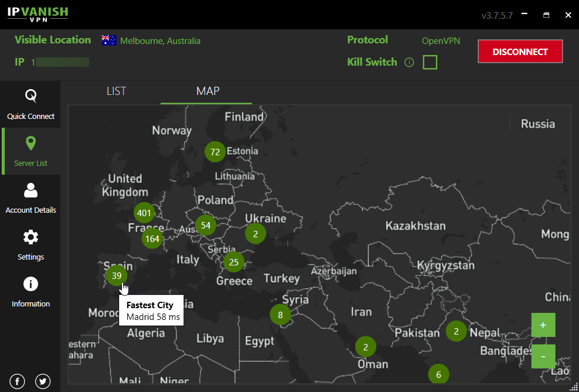This screenshot has height=392, width=579.
Task: Zoom out the map with minus button
Action: [543, 356]
